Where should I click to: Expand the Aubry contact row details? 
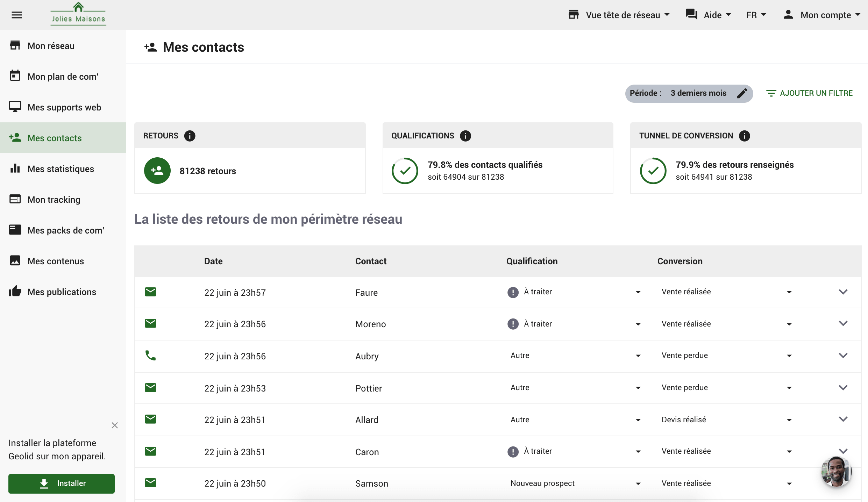pos(843,356)
